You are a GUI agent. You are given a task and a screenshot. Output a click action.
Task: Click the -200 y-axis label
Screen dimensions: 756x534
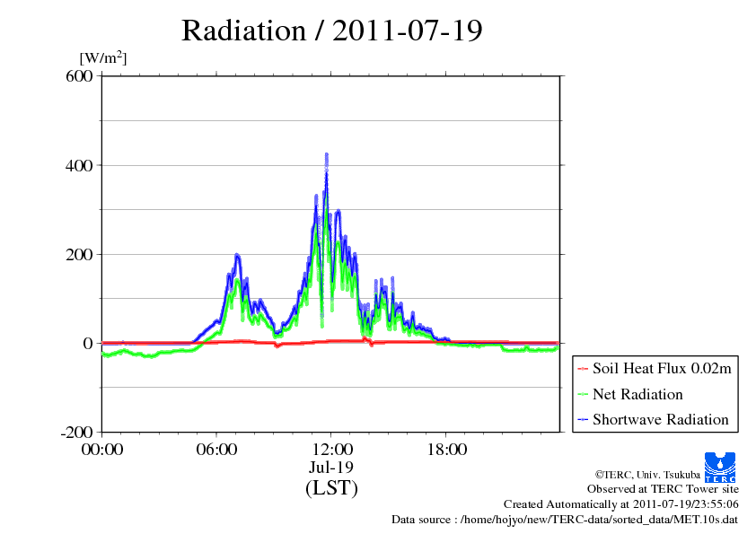77,433
